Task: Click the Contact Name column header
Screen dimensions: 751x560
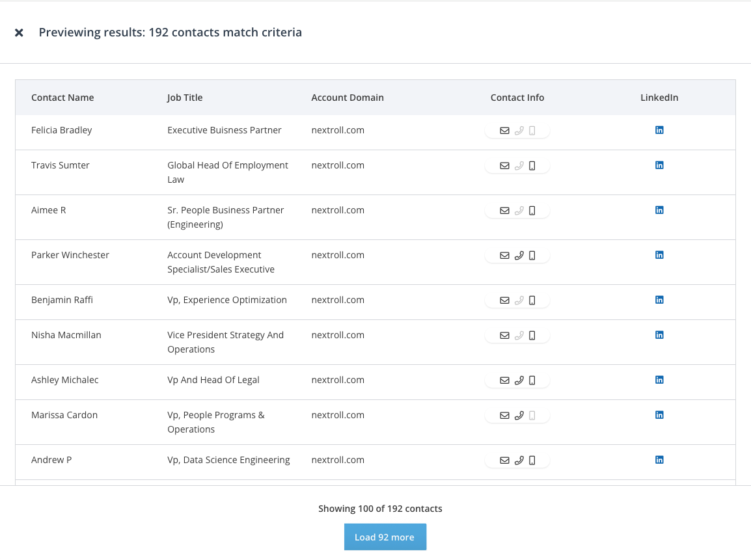Action: 62,98
